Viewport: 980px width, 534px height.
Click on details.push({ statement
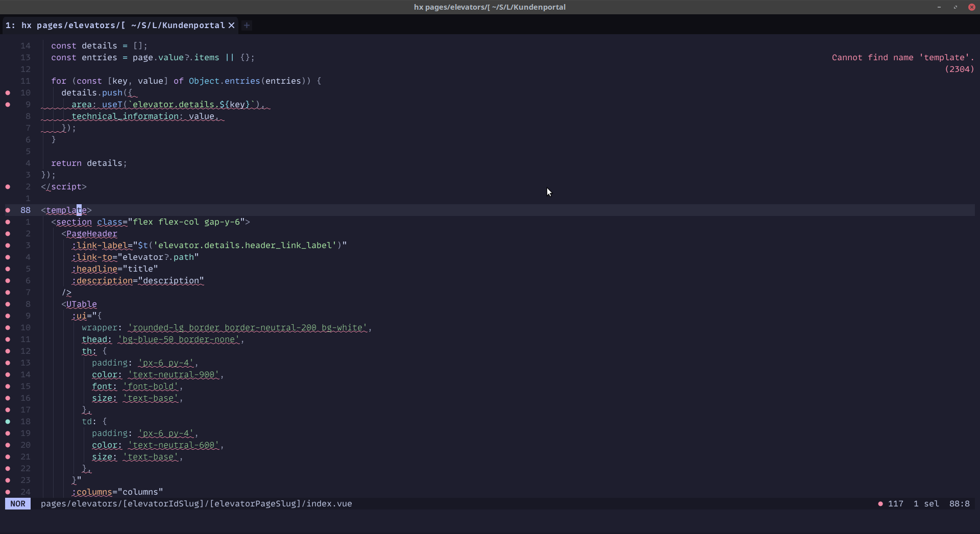click(97, 93)
